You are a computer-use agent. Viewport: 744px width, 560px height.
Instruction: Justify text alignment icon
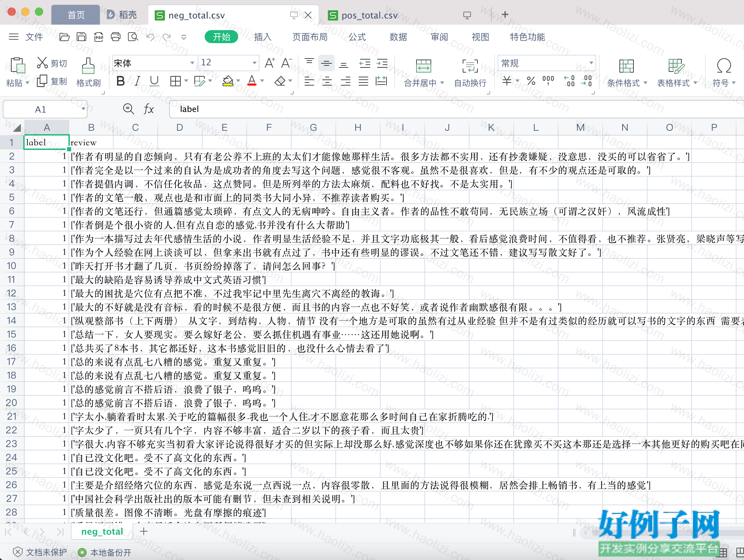point(363,81)
